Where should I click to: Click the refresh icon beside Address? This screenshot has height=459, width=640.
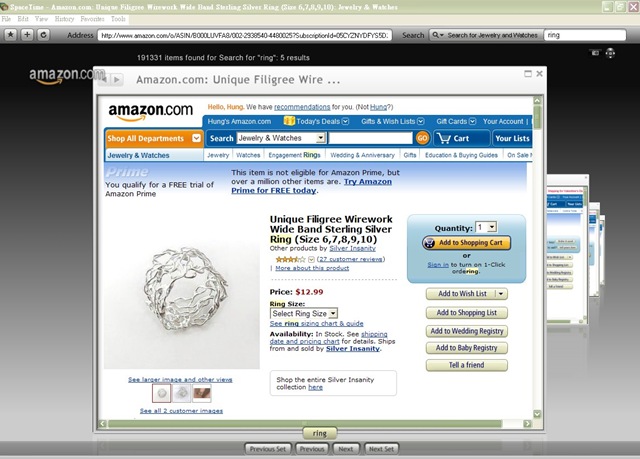tap(43, 35)
